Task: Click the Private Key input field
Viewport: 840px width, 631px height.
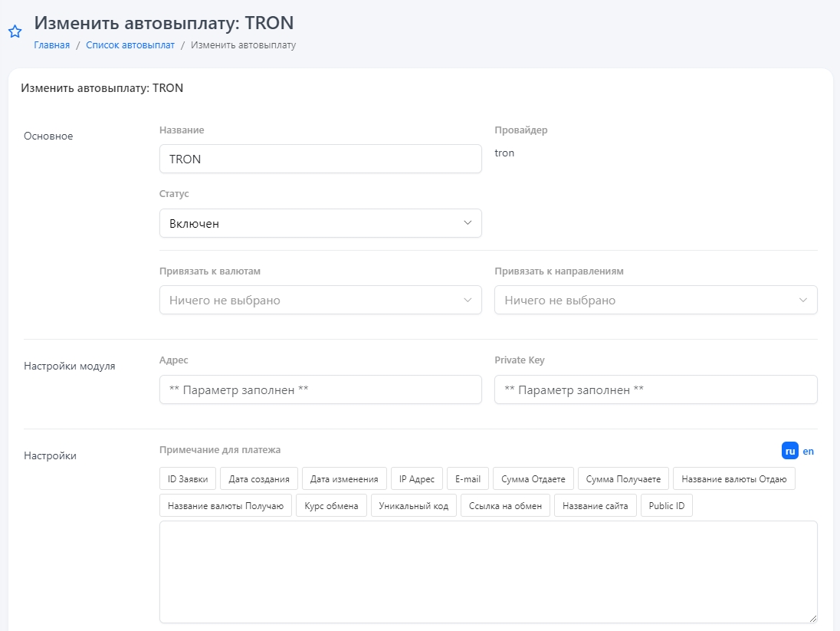Action: tap(655, 389)
